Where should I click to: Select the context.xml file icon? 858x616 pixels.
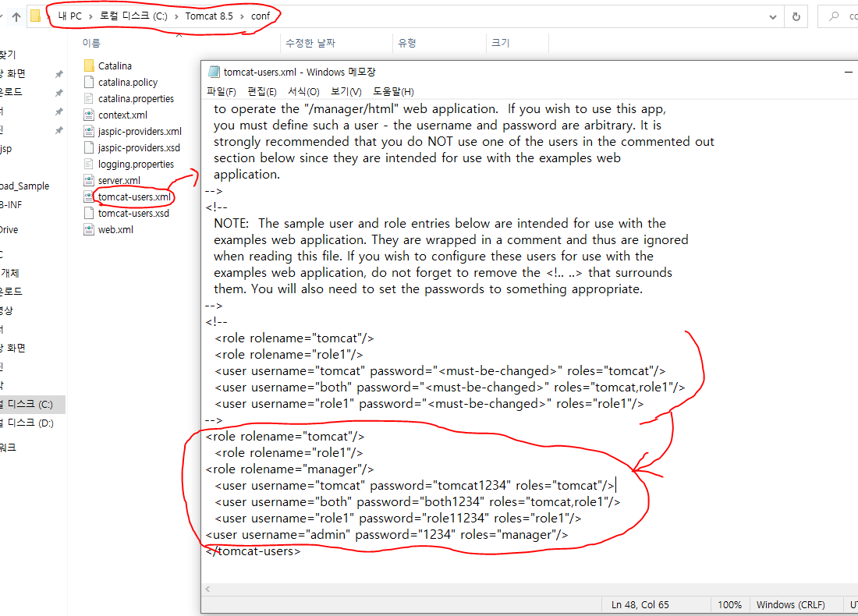point(89,115)
